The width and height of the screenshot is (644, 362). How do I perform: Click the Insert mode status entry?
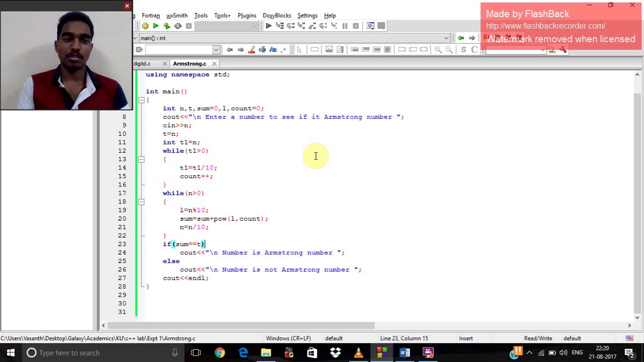[x=466, y=338]
